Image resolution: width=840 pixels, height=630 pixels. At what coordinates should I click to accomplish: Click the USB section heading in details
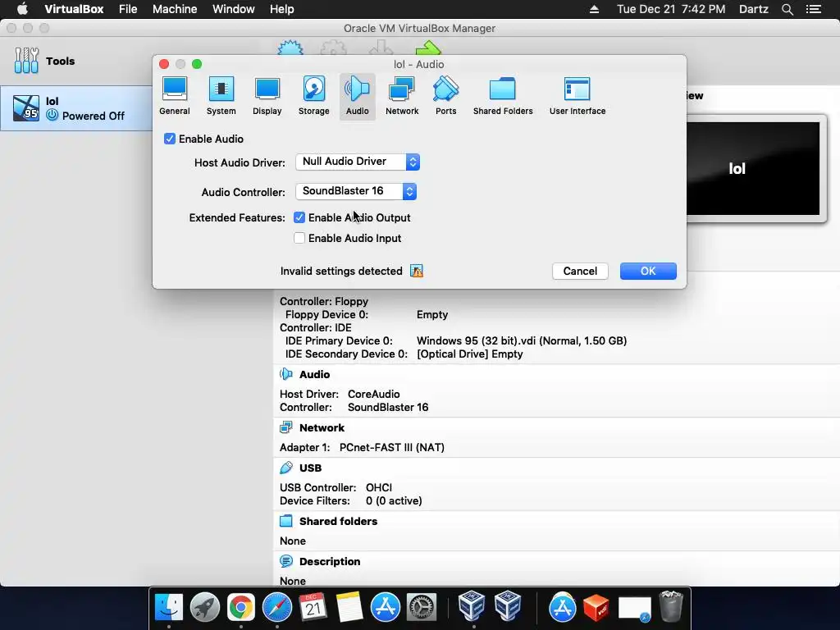310,468
